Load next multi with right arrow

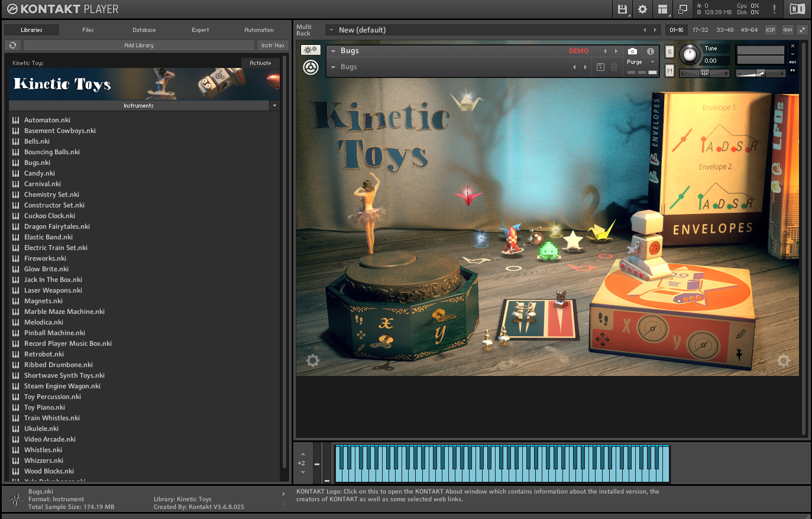tap(655, 30)
